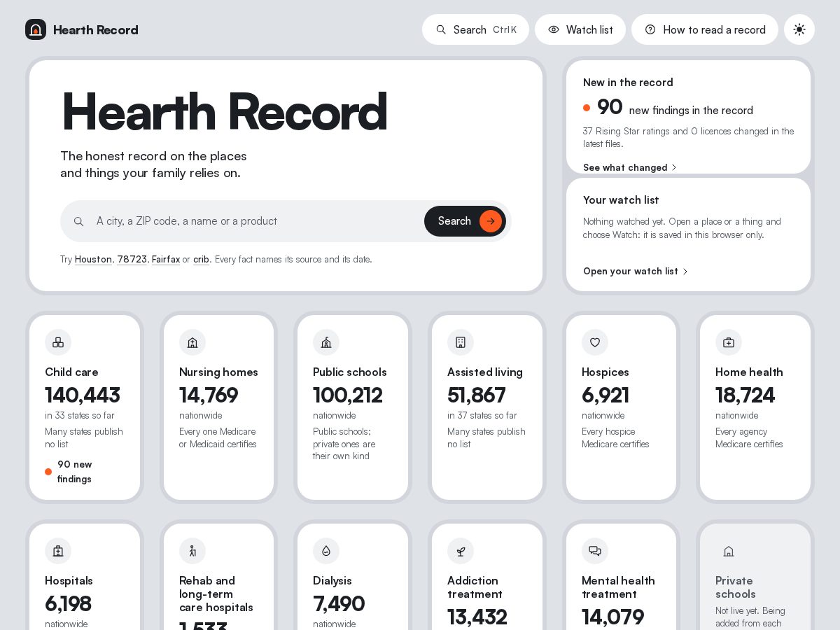Click the 13,432 addiction treatment count
This screenshot has width=840, height=630.
pos(477,617)
